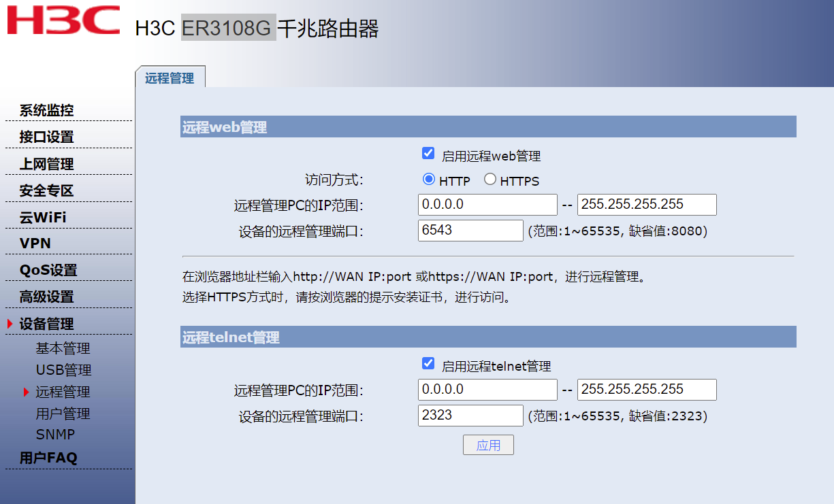Open the 上网管理 menu
The width and height of the screenshot is (834, 504).
click(x=46, y=165)
